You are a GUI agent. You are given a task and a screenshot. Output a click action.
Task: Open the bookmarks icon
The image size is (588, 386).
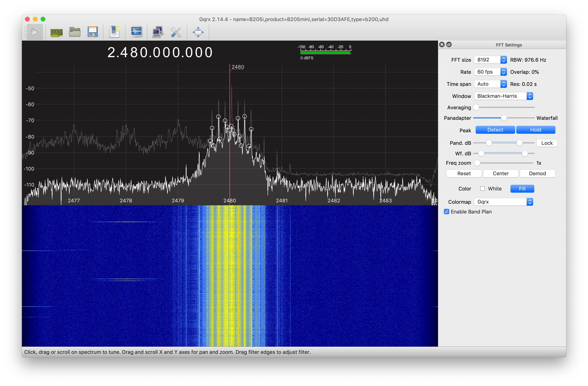(114, 32)
